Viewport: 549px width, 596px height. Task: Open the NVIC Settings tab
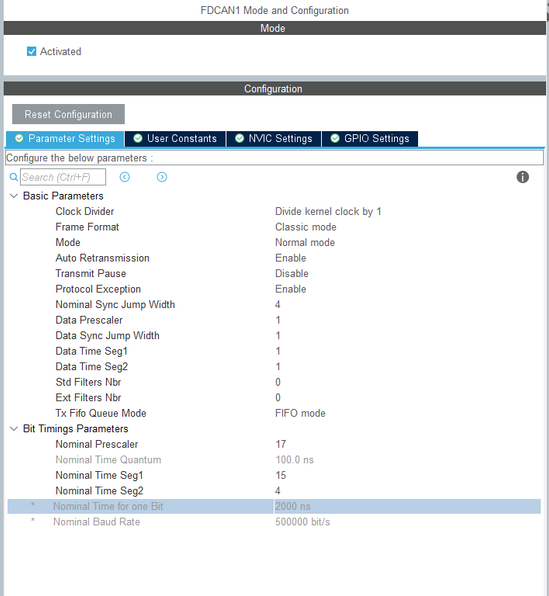274,139
